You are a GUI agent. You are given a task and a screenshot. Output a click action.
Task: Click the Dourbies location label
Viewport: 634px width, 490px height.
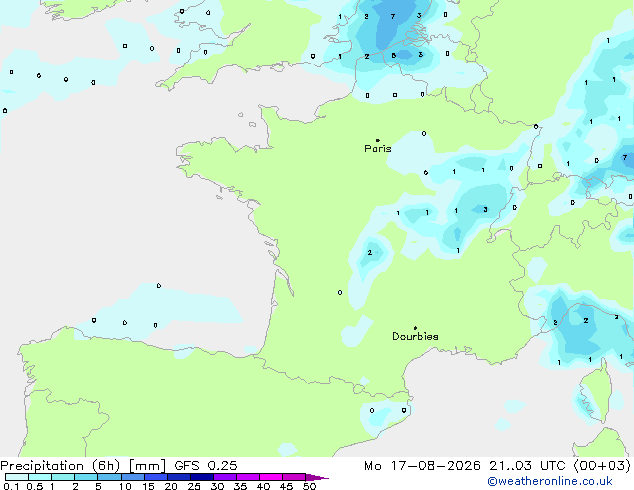[415, 336]
